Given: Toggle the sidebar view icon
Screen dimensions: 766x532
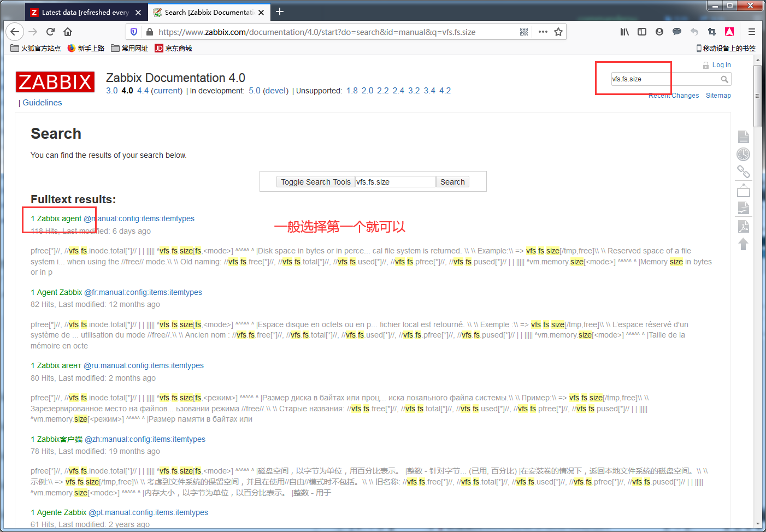Looking at the screenshot, I should [642, 32].
